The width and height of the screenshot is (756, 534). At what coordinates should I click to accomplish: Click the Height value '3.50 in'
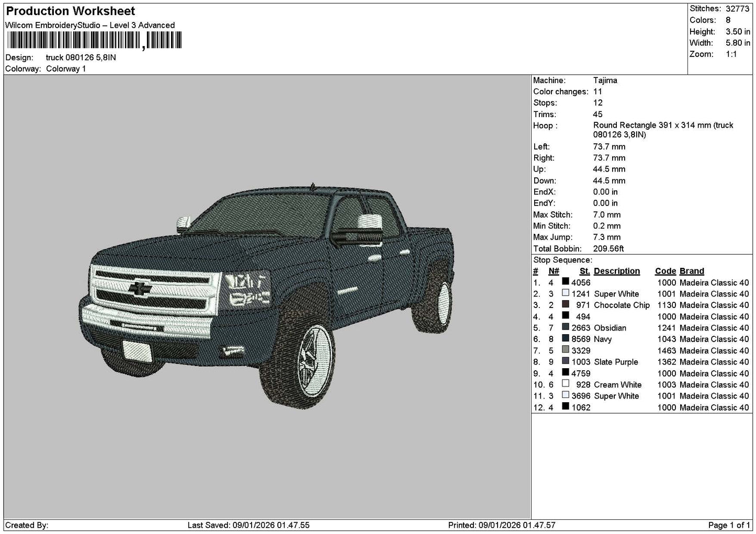coord(738,31)
